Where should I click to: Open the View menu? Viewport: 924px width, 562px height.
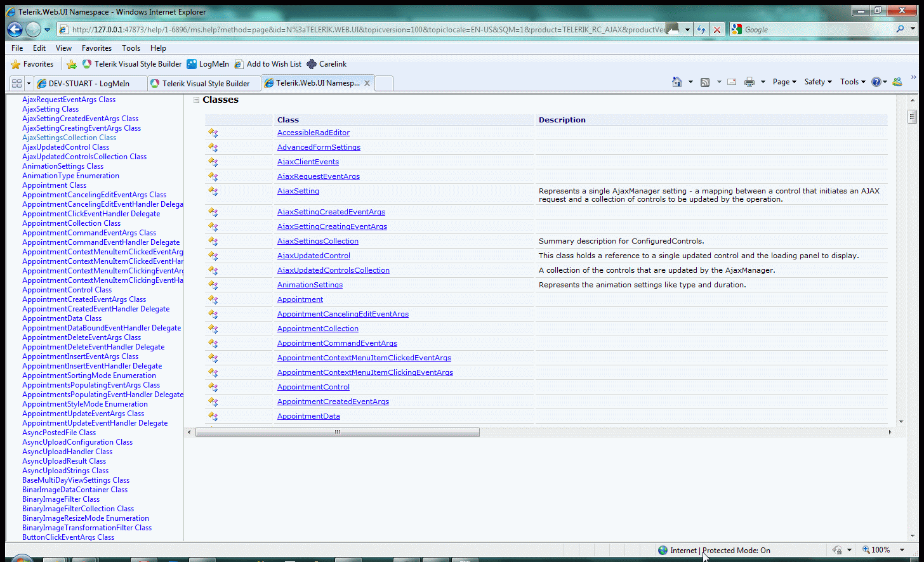63,48
